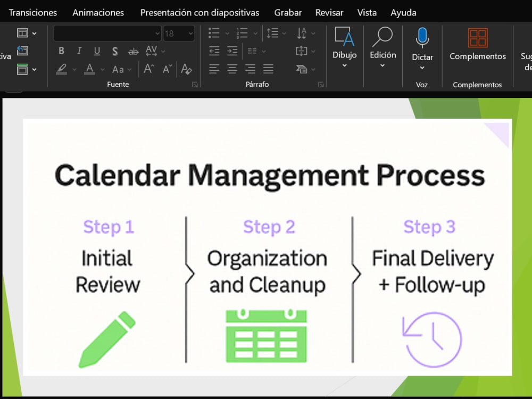This screenshot has width=532, height=399.
Task: Open the Edición menu
Action: 383,47
